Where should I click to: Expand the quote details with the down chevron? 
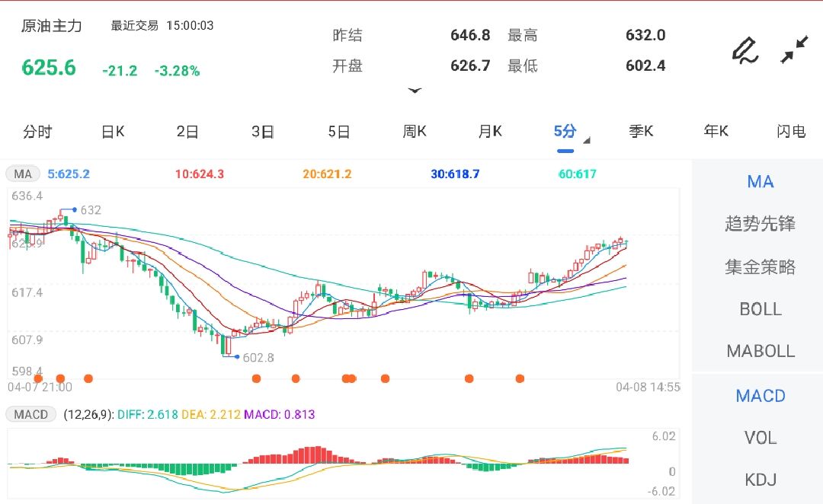[x=415, y=91]
